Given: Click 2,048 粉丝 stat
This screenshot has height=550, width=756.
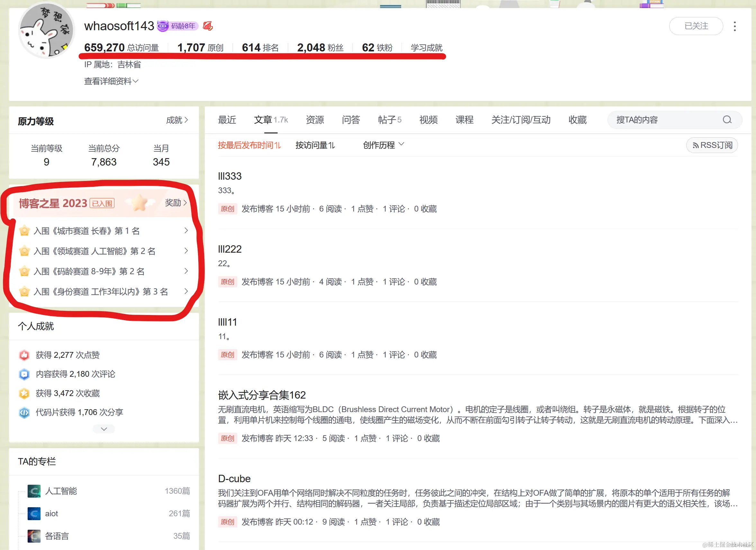Looking at the screenshot, I should click(320, 48).
